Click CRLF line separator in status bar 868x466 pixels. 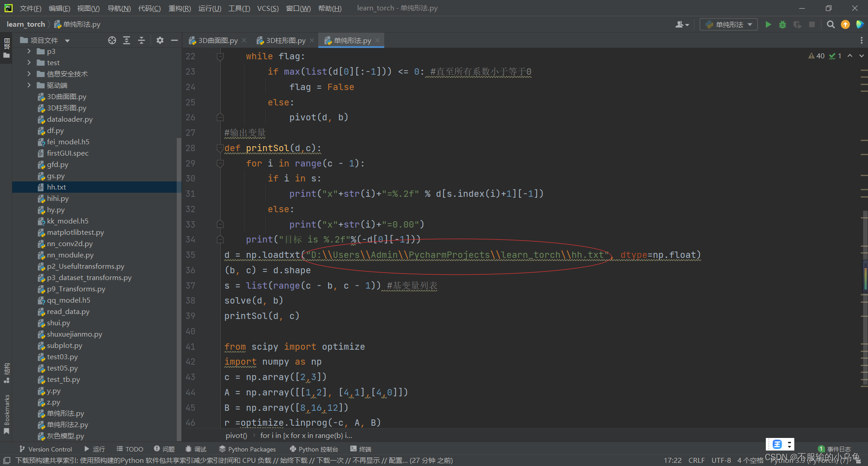[696, 460]
